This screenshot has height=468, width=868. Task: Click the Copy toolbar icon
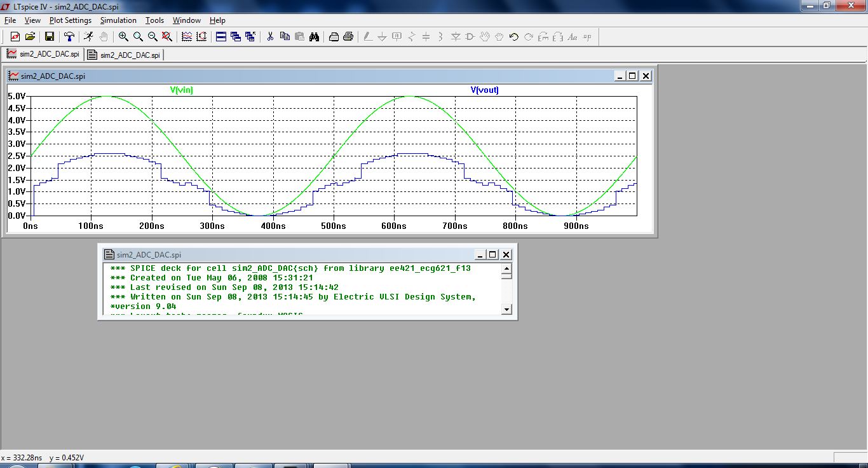[x=285, y=37]
